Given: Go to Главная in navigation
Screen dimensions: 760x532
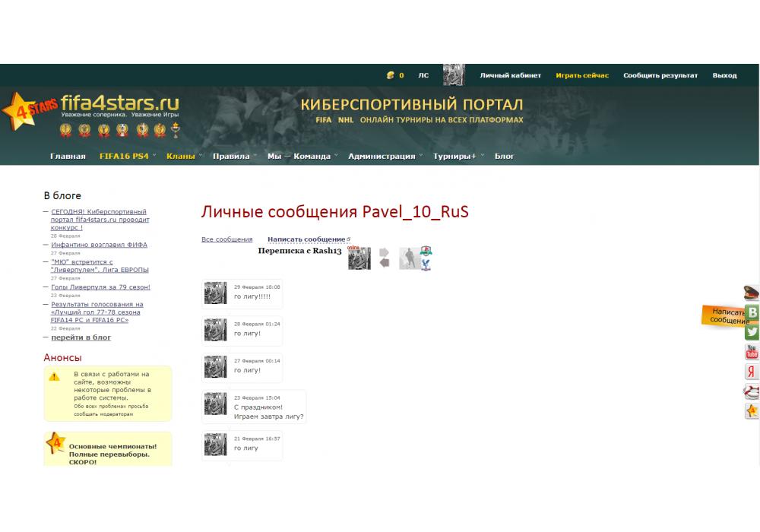Looking at the screenshot, I should 68,156.
